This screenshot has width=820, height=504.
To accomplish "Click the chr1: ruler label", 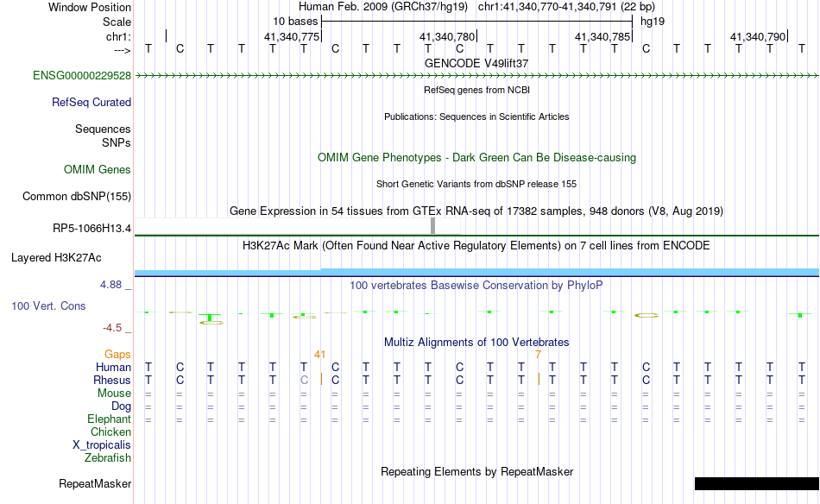I will (118, 36).
